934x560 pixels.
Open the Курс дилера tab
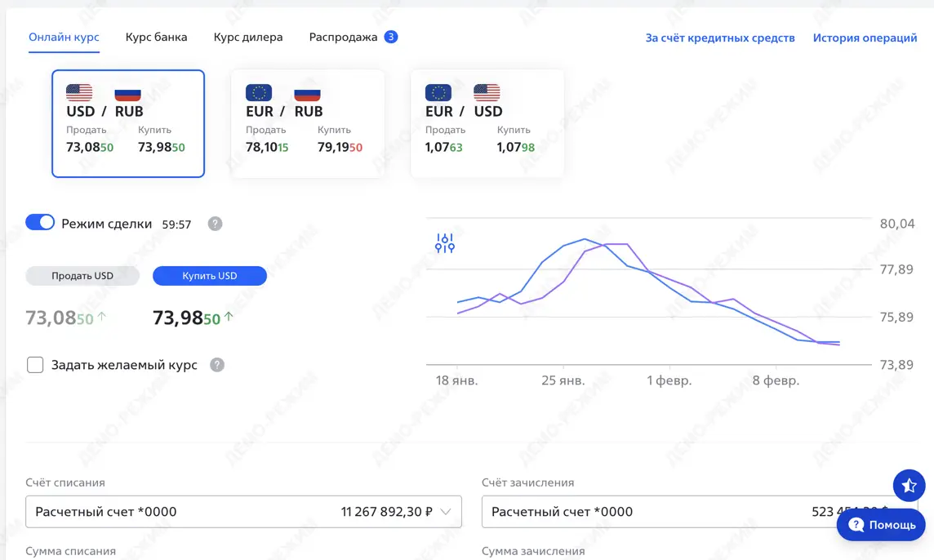248,37
